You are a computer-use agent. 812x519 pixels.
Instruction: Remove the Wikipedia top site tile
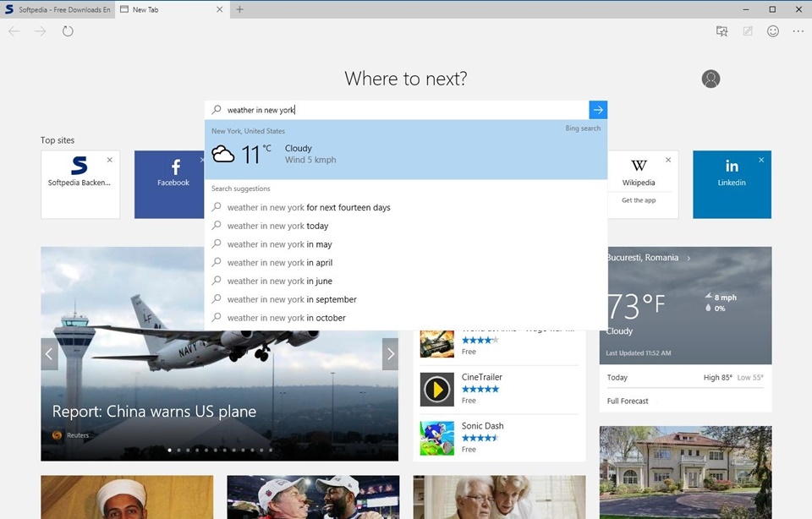pos(667,158)
